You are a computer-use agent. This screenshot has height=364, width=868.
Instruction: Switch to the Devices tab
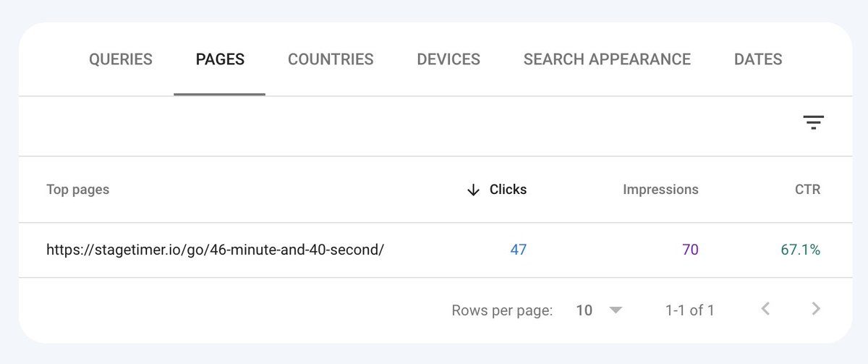(x=448, y=59)
